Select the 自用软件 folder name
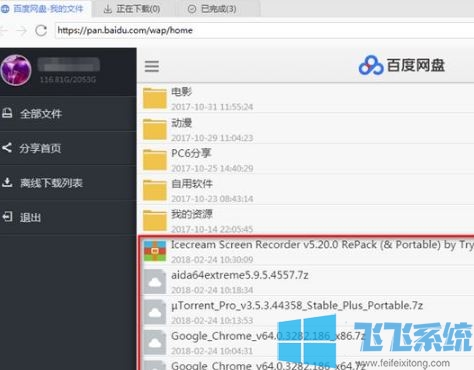The height and width of the screenshot is (370, 474). tap(192, 184)
